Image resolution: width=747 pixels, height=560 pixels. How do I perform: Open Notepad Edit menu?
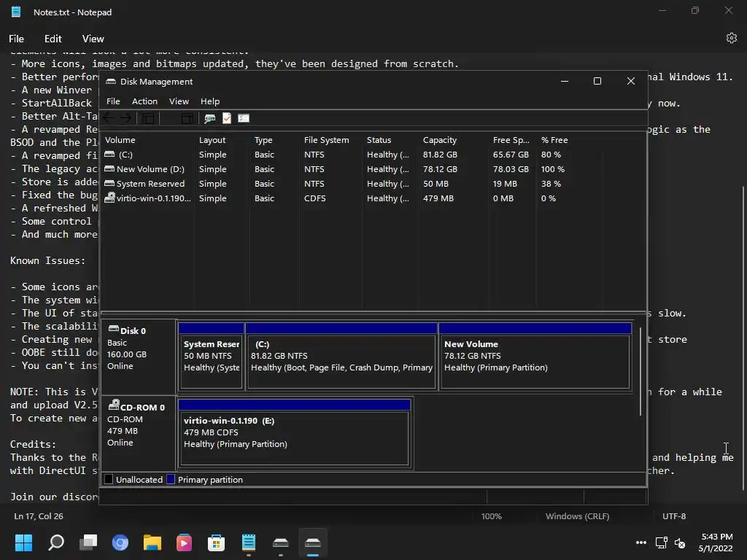point(53,39)
